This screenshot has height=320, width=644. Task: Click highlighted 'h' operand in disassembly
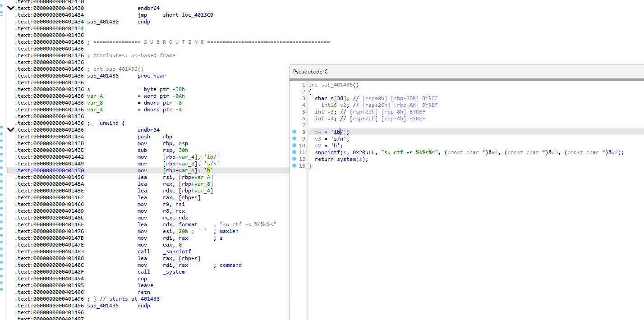pyautogui.click(x=208, y=170)
